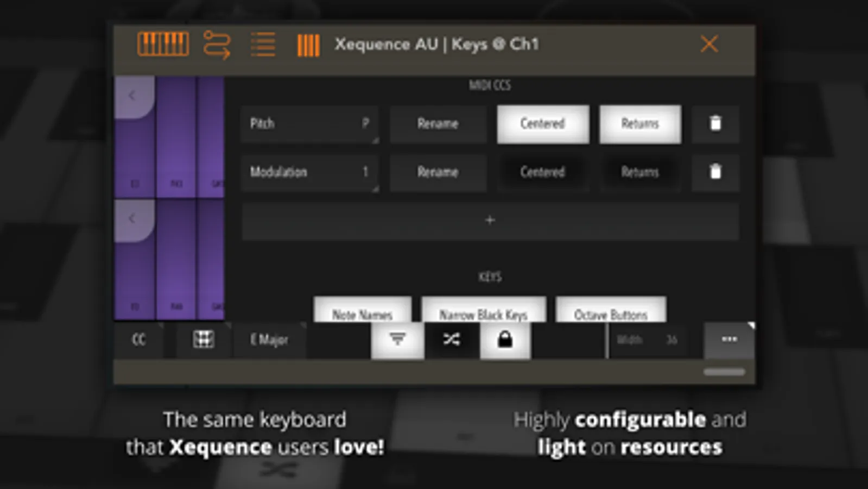Toggle the shuffle arrows icon
Image resolution: width=868 pixels, height=489 pixels.
452,340
